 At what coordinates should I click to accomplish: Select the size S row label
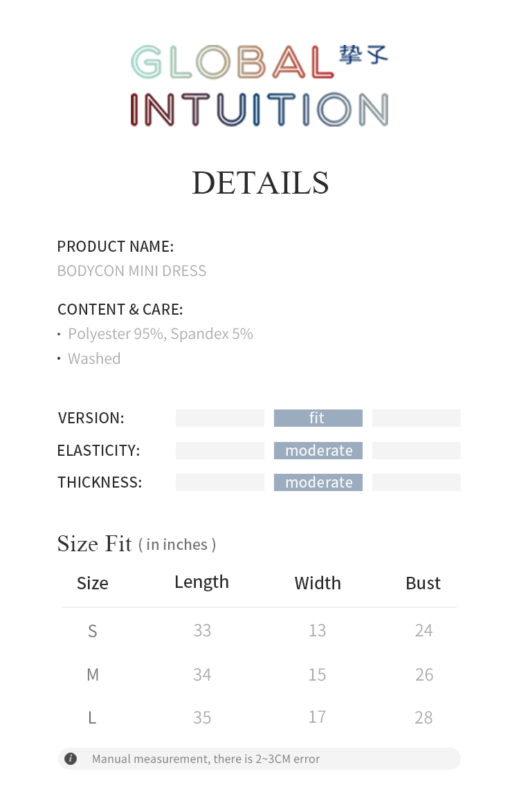click(x=92, y=630)
